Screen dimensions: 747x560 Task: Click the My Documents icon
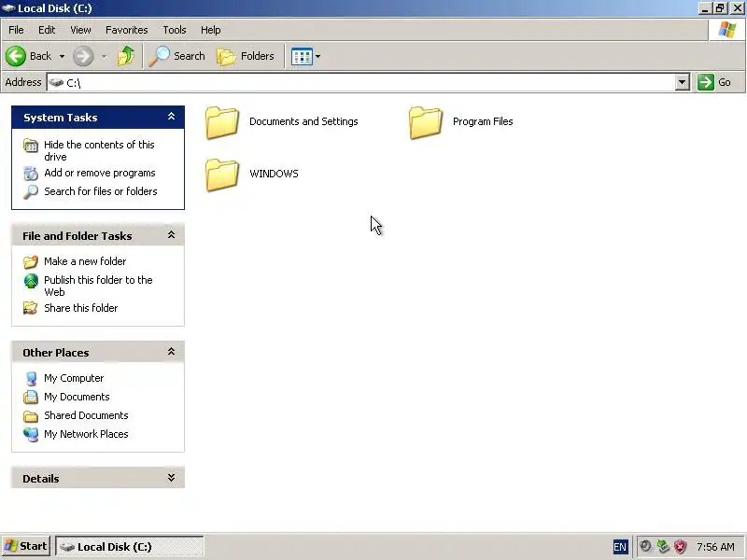pos(31,398)
